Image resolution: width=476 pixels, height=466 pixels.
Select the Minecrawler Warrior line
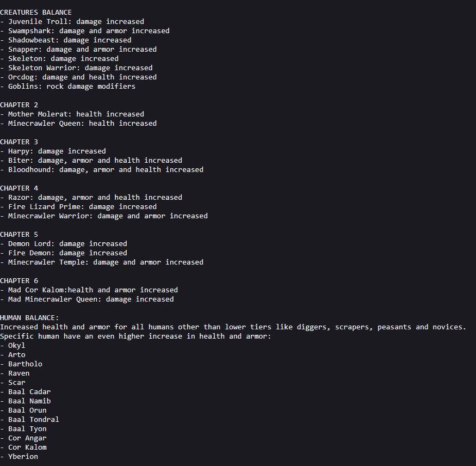104,216
